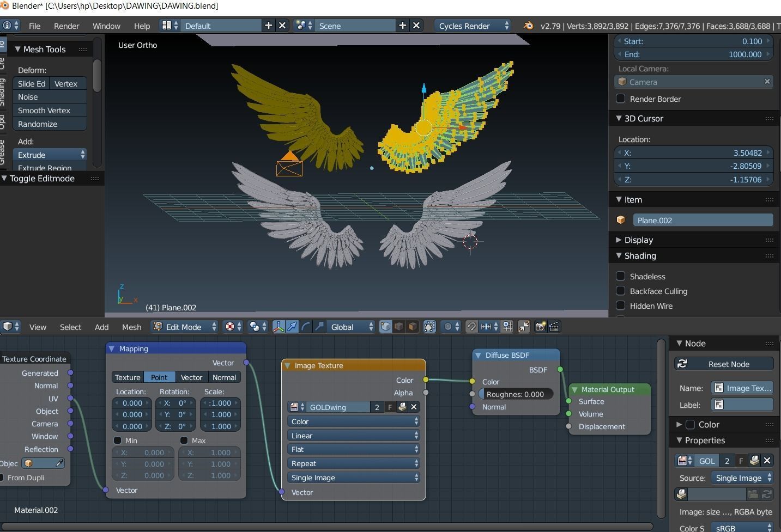Click the Smooth Vertex button

pyautogui.click(x=50, y=110)
